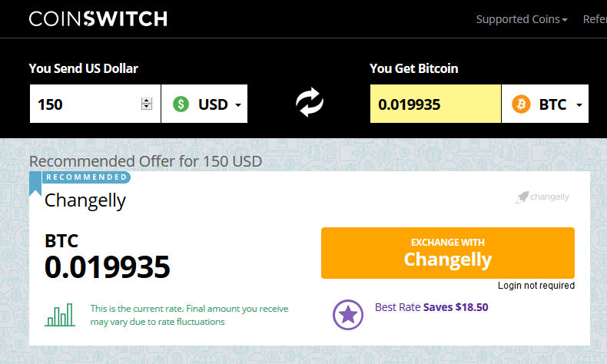
Task: Expand the Supported Coins menu
Action: pyautogui.click(x=522, y=19)
